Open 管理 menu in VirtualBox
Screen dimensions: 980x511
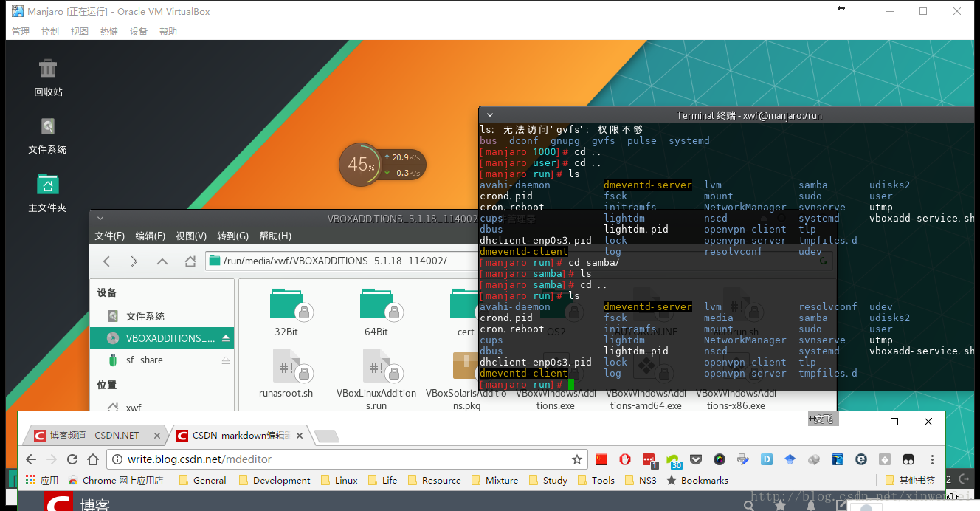point(21,31)
